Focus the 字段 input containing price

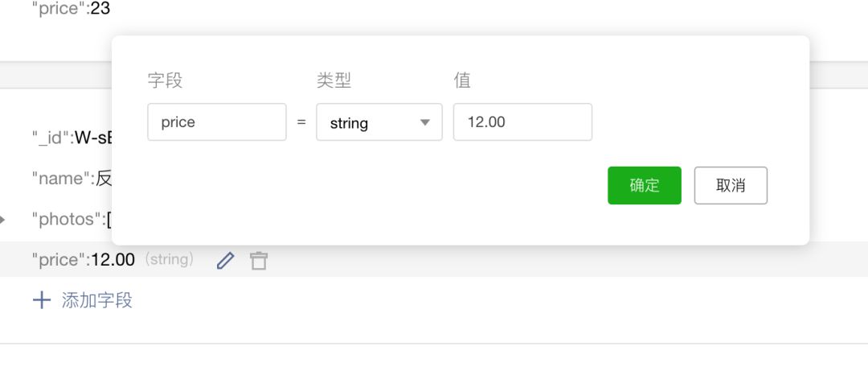[x=217, y=122]
